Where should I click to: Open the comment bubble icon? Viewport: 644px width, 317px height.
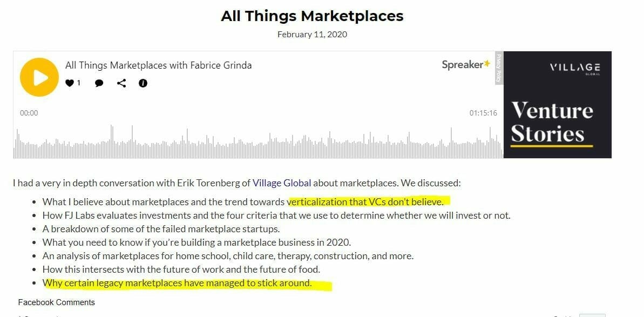coord(99,83)
